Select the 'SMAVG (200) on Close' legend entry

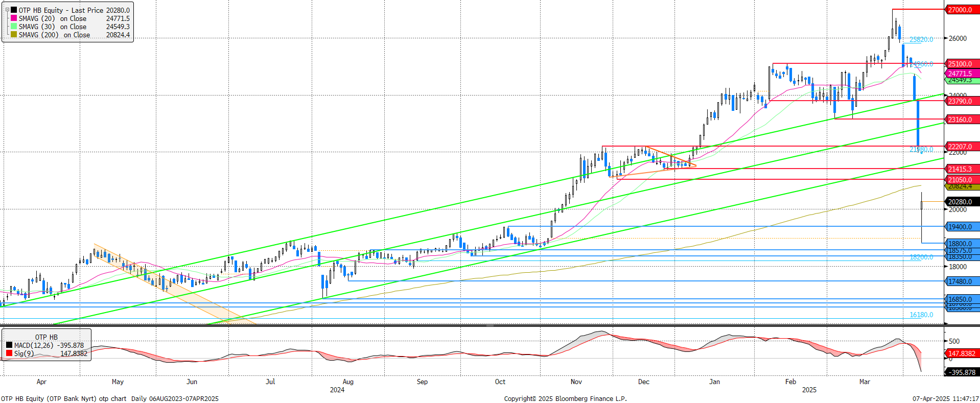coord(54,35)
